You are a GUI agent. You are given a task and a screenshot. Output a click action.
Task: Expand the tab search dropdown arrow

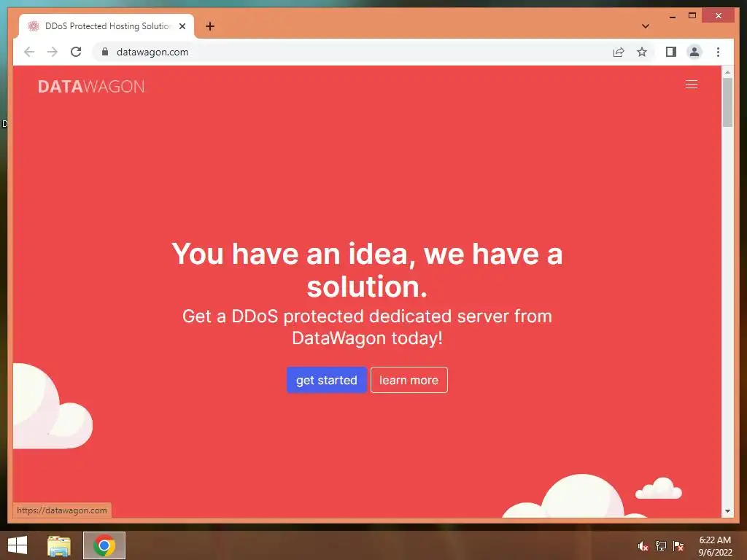coord(645,26)
